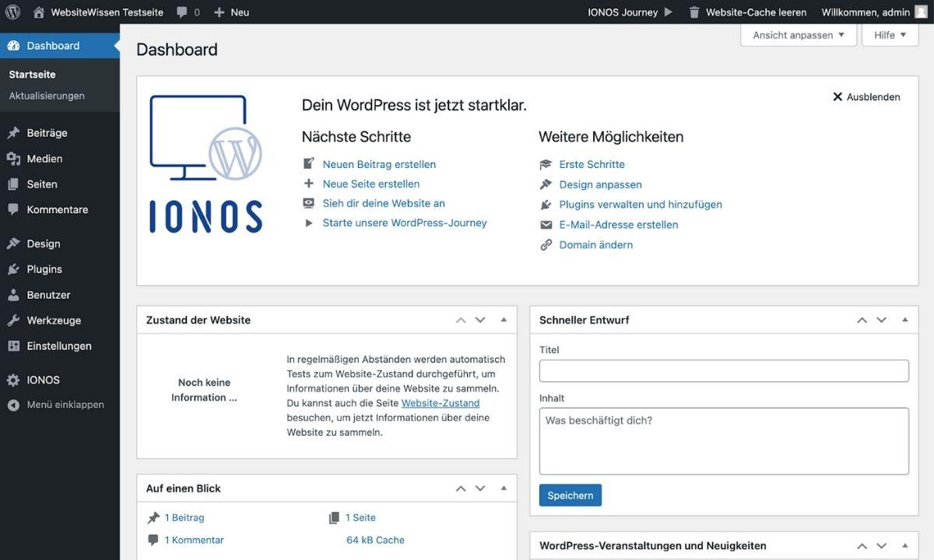Move Auf einen Blick panel up

461,488
